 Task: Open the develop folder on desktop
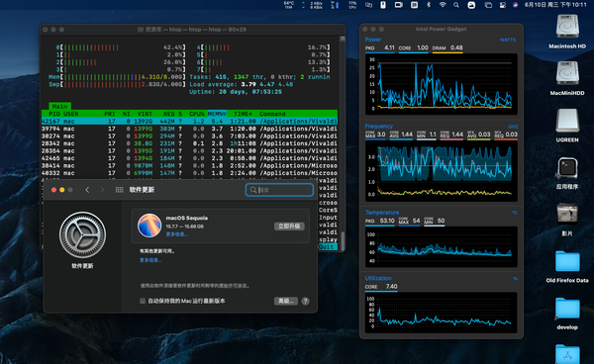pos(567,308)
